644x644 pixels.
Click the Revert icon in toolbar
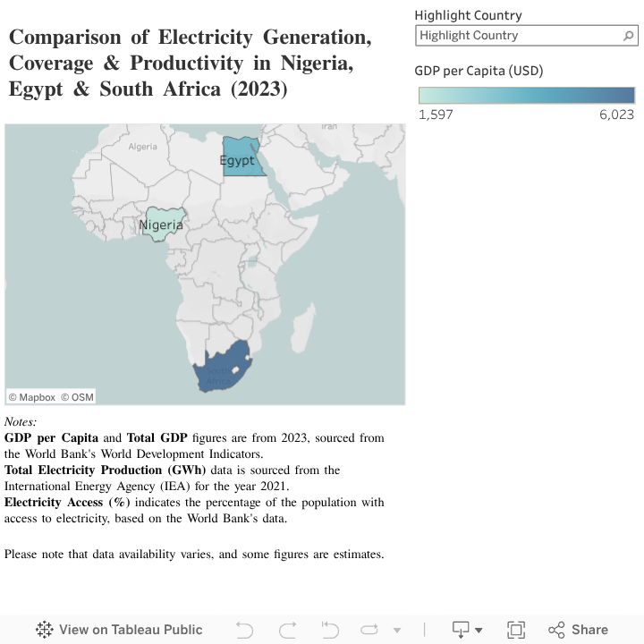pyautogui.click(x=329, y=630)
